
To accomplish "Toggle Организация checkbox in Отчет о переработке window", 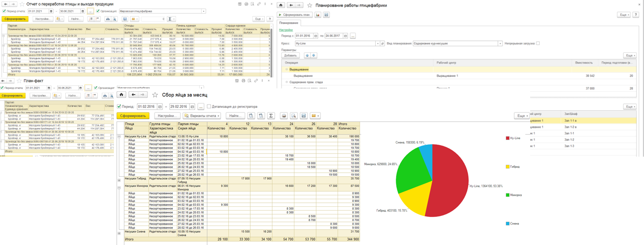I will (x=98, y=11).
